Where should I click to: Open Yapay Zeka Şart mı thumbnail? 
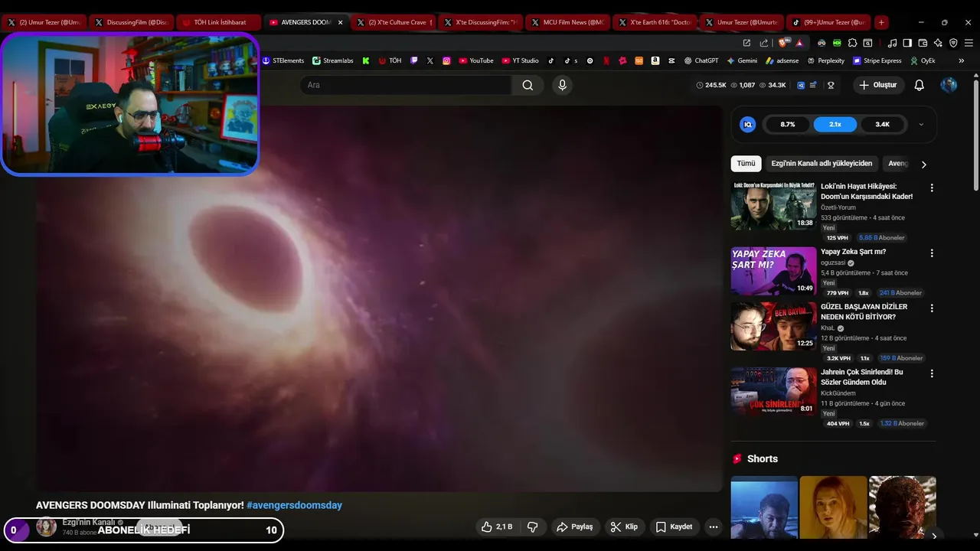tap(773, 271)
